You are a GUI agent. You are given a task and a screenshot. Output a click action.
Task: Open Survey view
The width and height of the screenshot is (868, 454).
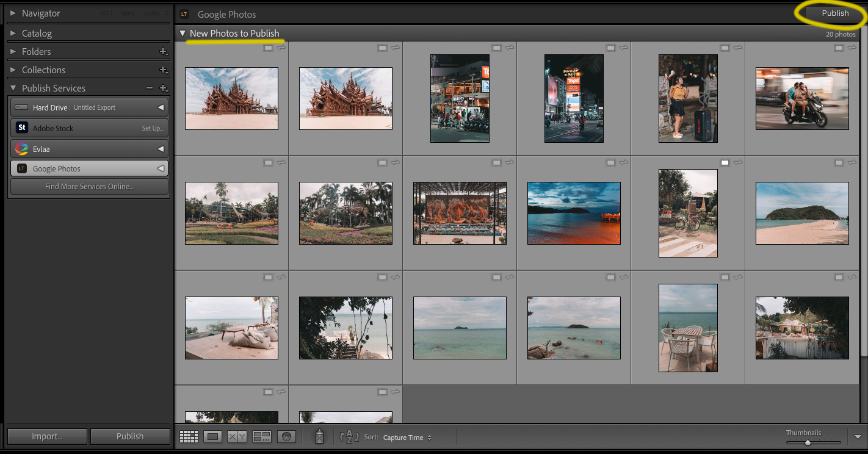tap(261, 436)
